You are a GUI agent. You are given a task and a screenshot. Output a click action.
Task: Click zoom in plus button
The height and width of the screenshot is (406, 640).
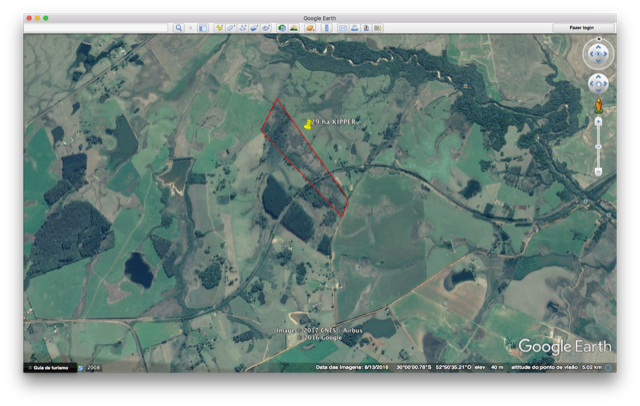click(x=598, y=121)
